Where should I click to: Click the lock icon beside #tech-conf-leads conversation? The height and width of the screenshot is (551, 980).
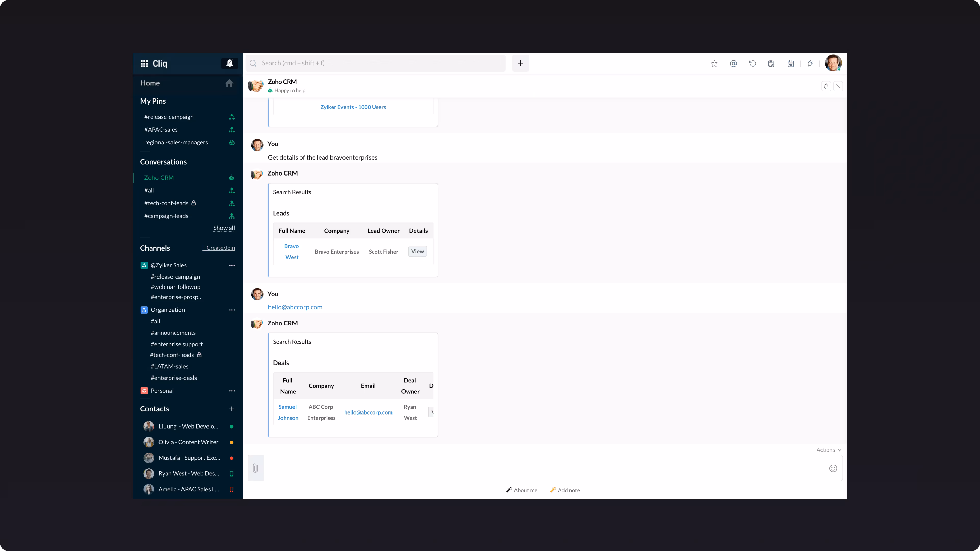(x=194, y=203)
